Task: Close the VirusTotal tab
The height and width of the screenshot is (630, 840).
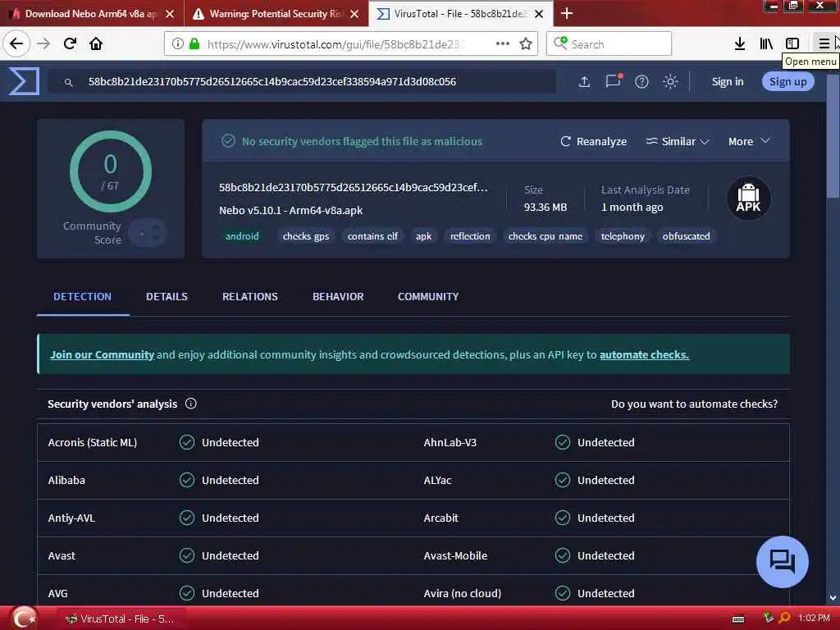Action: tap(539, 14)
